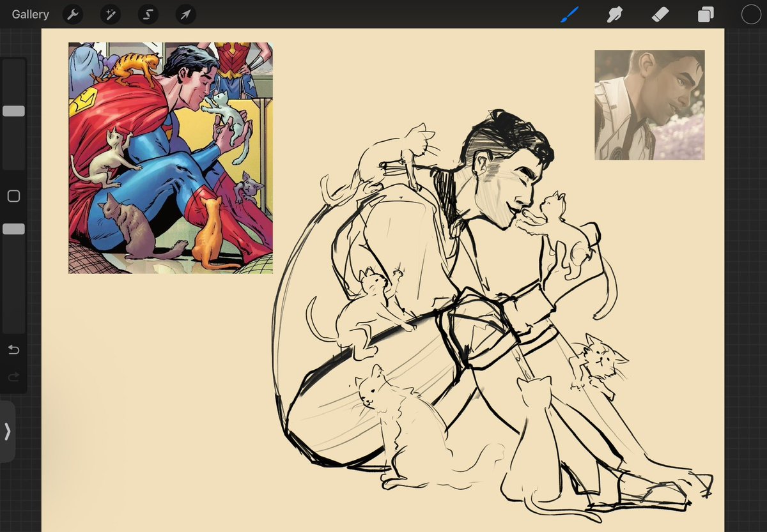Open the active color picker circle
The image size is (767, 532).
pyautogui.click(x=751, y=15)
